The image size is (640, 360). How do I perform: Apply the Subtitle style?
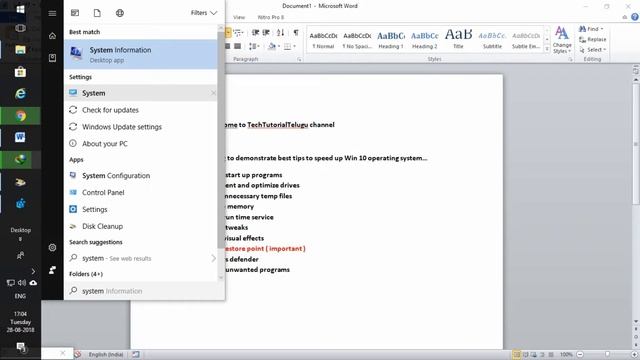tap(492, 40)
